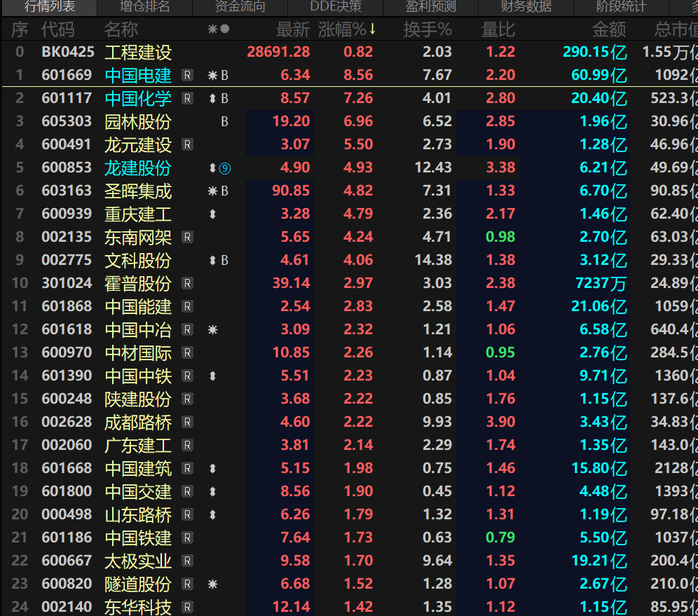Open the 行情列表 tab
698x616 pixels.
(50, 6)
